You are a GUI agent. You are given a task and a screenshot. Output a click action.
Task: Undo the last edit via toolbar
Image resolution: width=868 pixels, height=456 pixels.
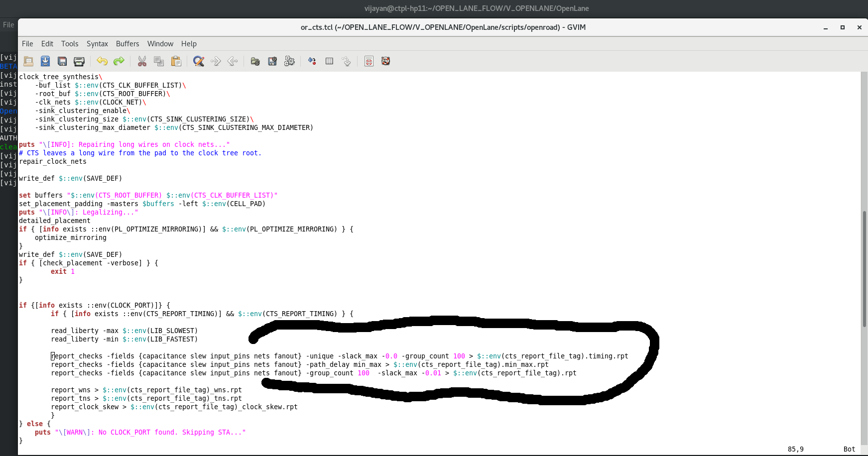tap(103, 61)
